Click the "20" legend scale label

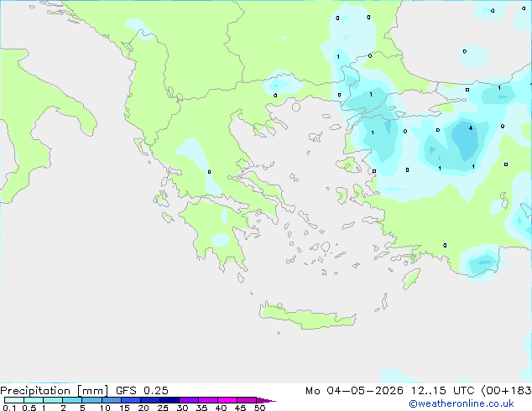click(x=143, y=408)
